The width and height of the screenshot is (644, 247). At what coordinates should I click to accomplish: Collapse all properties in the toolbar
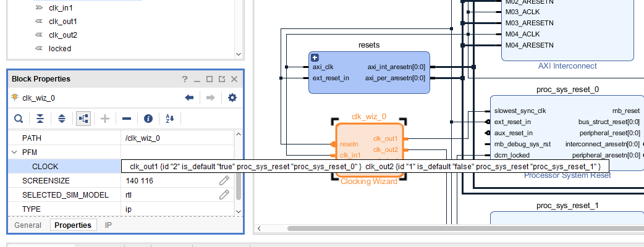click(x=40, y=119)
